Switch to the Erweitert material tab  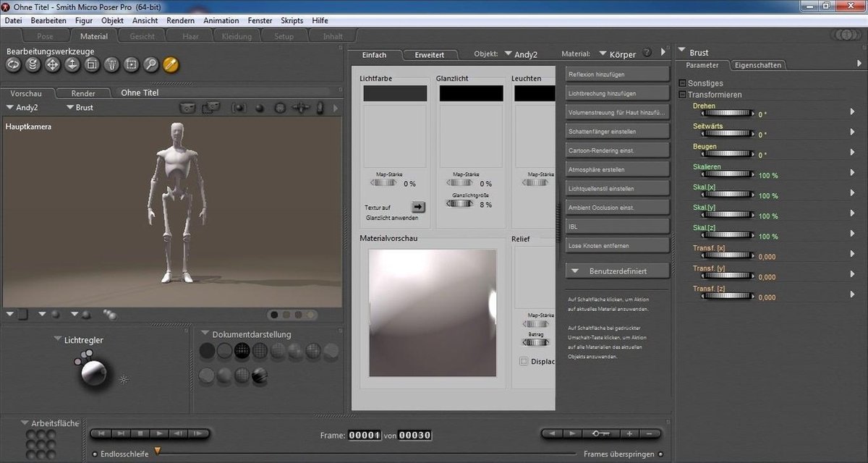[x=430, y=54]
